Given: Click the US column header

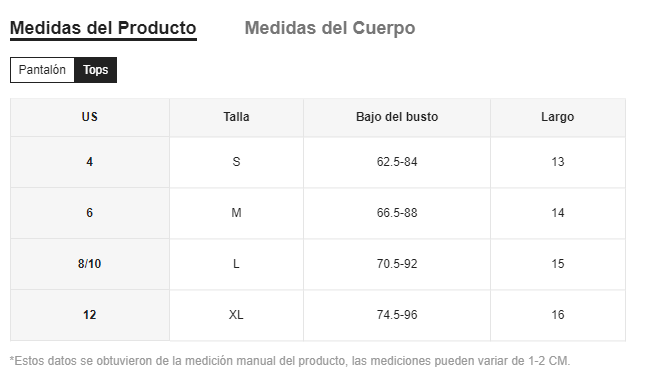Looking at the screenshot, I should tap(90, 117).
